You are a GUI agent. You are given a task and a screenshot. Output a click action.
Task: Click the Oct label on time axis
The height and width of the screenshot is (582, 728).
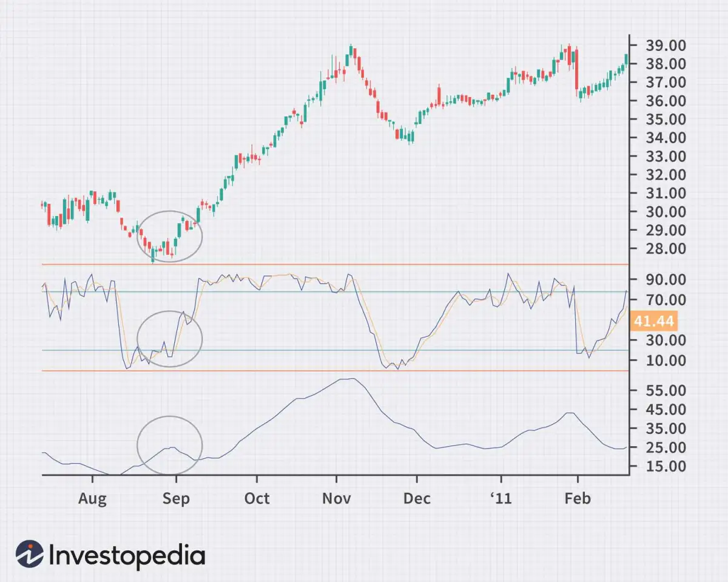pyautogui.click(x=257, y=499)
